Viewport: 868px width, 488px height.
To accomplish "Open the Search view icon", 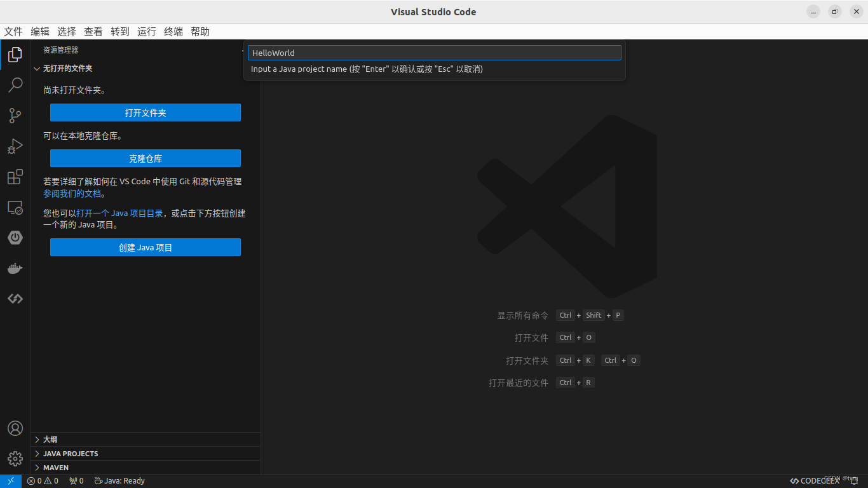I will coord(15,85).
